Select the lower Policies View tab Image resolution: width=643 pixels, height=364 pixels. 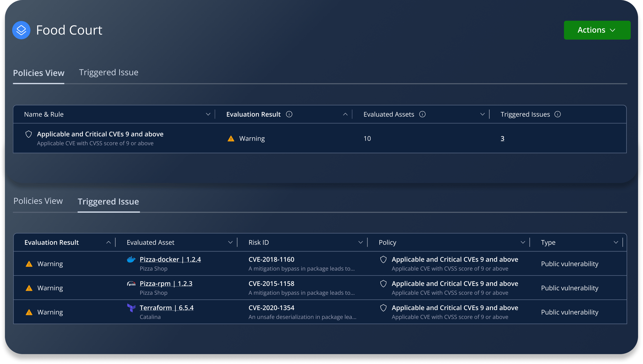pyautogui.click(x=38, y=201)
